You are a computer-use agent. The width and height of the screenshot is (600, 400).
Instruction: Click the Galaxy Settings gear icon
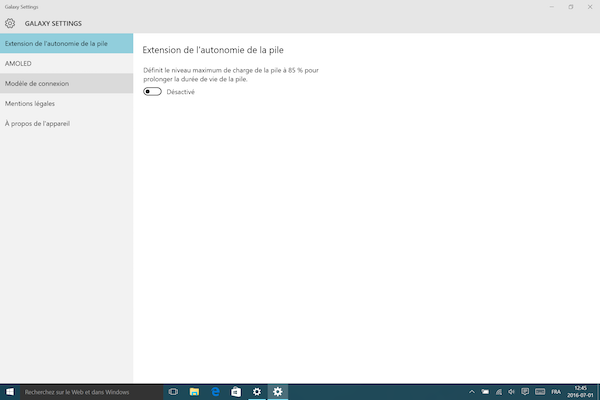10,23
